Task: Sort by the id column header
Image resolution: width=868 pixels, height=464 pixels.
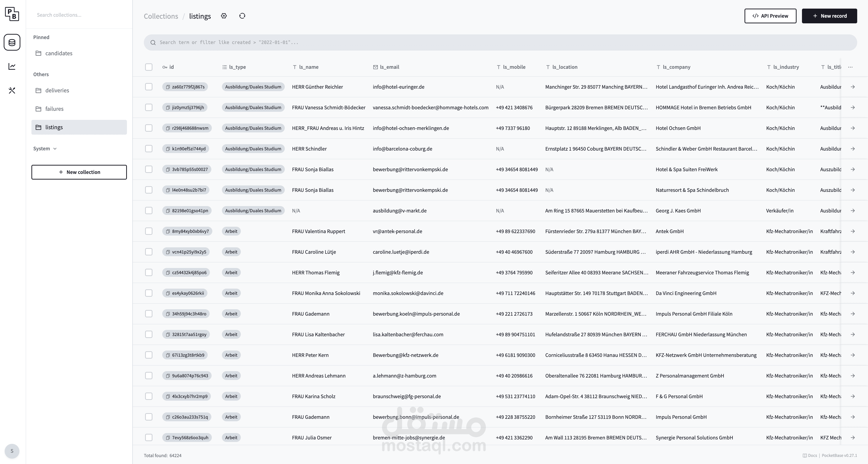Action: pos(168,67)
